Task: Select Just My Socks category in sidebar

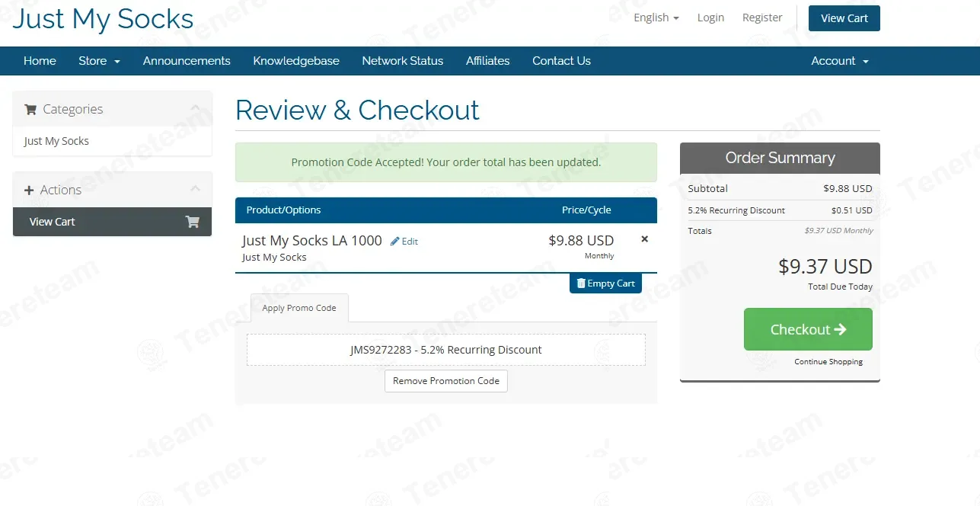Action: [x=56, y=141]
